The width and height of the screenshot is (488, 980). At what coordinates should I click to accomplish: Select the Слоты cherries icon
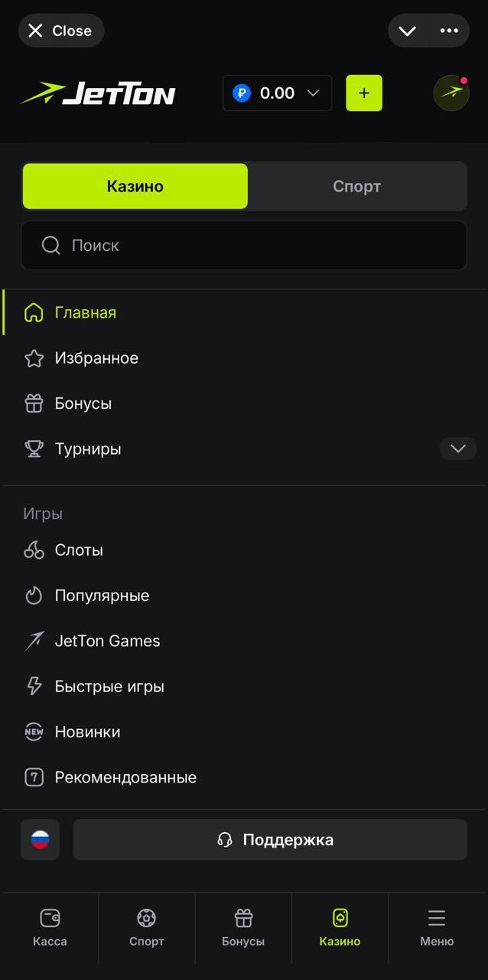(x=34, y=550)
